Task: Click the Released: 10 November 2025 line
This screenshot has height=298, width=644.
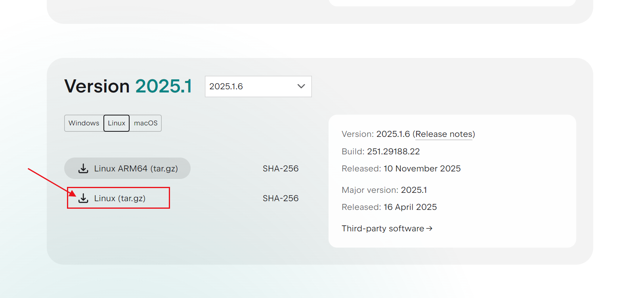Action: tap(401, 169)
